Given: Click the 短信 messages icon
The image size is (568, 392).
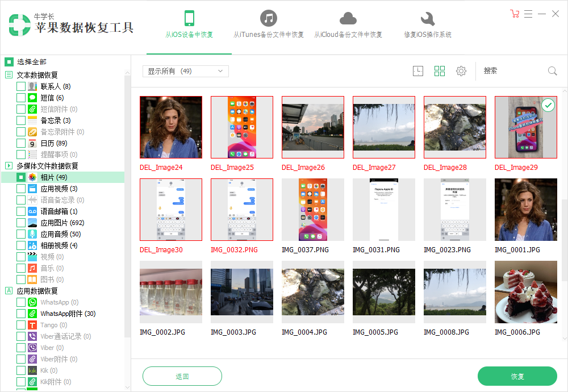Looking at the screenshot, I should tap(32, 98).
